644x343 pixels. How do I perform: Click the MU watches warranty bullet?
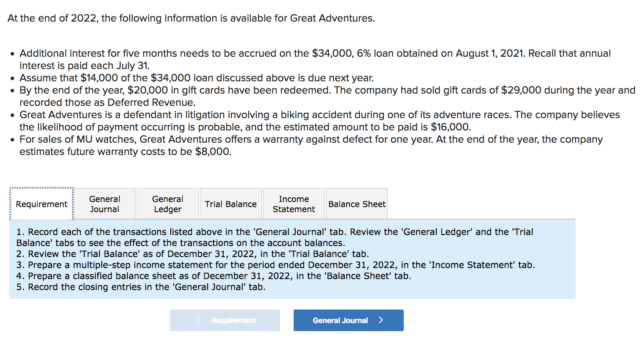point(311,145)
